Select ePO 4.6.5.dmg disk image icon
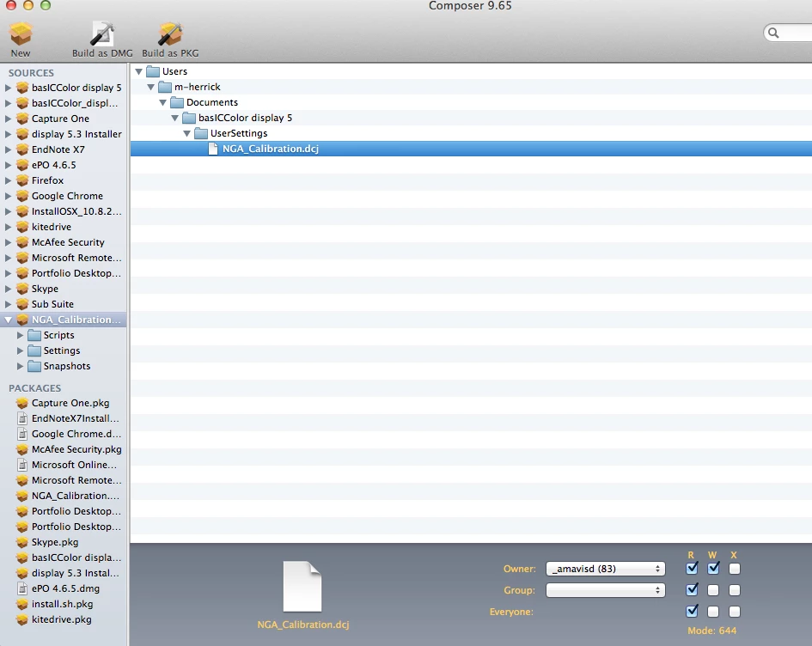 (x=22, y=588)
